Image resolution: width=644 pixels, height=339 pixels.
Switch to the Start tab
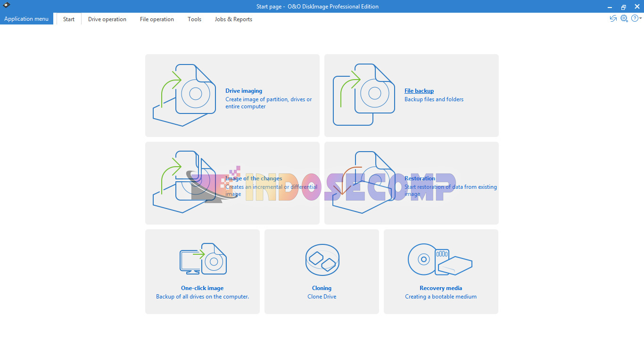point(69,19)
